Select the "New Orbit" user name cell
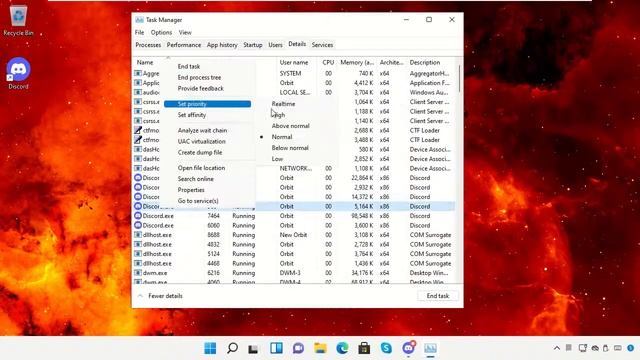Screen dimensions: 640x360 pyautogui.click(x=293, y=235)
